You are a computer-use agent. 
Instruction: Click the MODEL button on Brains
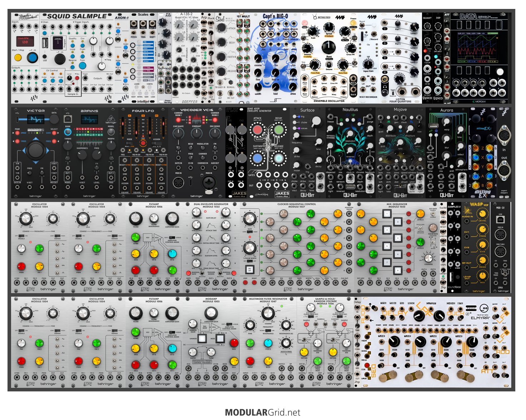[111, 133]
